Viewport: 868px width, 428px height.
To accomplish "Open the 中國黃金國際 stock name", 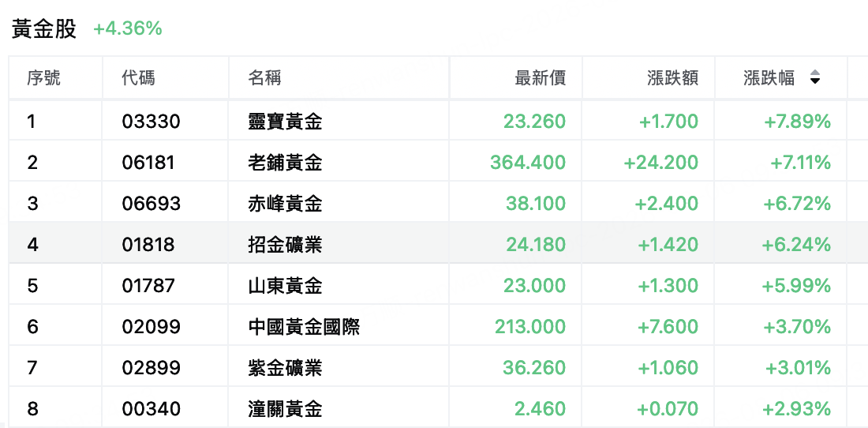I will [303, 326].
